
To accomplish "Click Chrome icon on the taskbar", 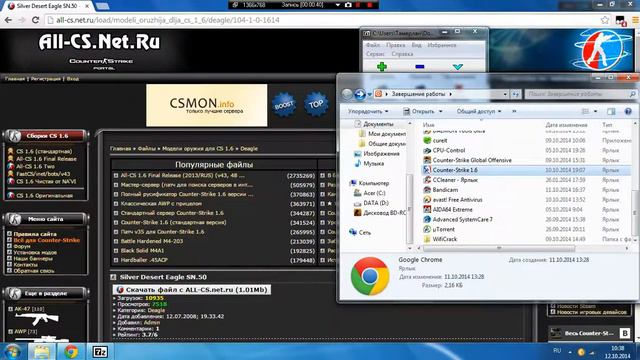I will pos(71,351).
